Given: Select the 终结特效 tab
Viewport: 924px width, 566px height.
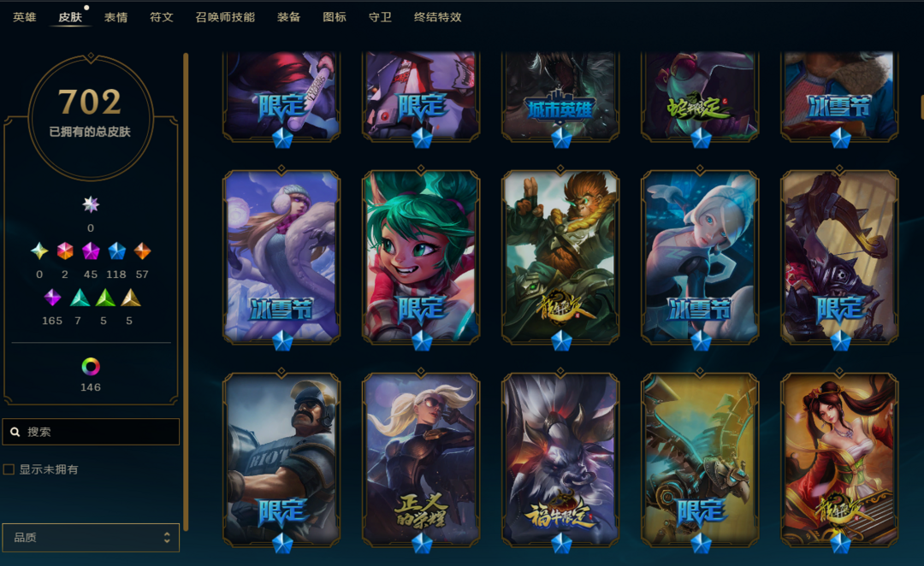Looking at the screenshot, I should point(438,17).
